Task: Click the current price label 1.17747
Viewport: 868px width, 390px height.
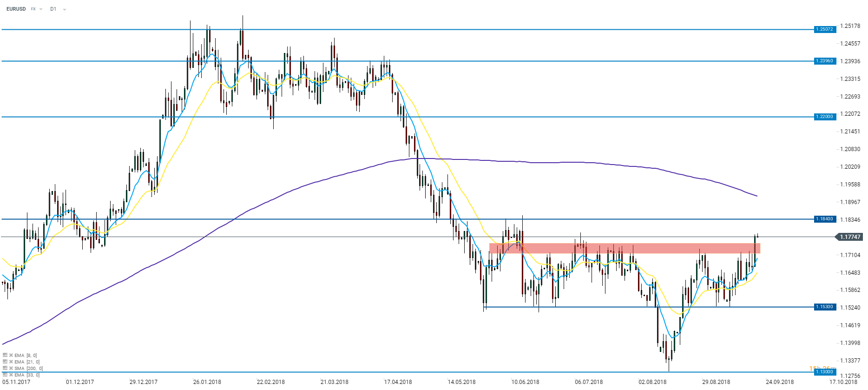Action: click(850, 237)
